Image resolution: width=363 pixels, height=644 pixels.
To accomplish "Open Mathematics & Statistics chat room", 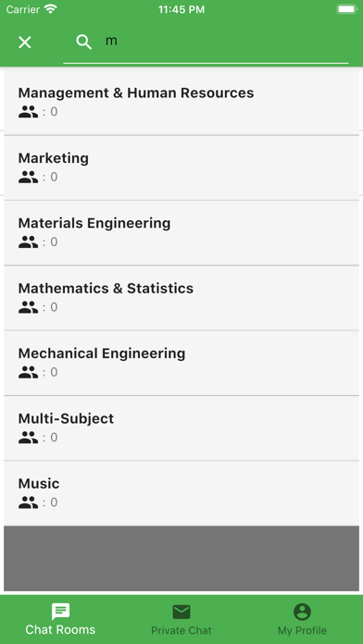I will tap(181, 298).
